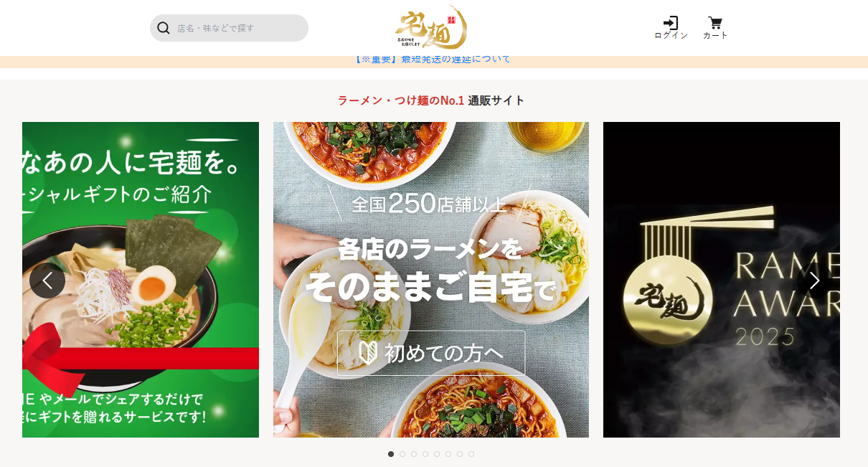Select the first carousel pagination dot
Screen dimensions: 868x467
391,454
